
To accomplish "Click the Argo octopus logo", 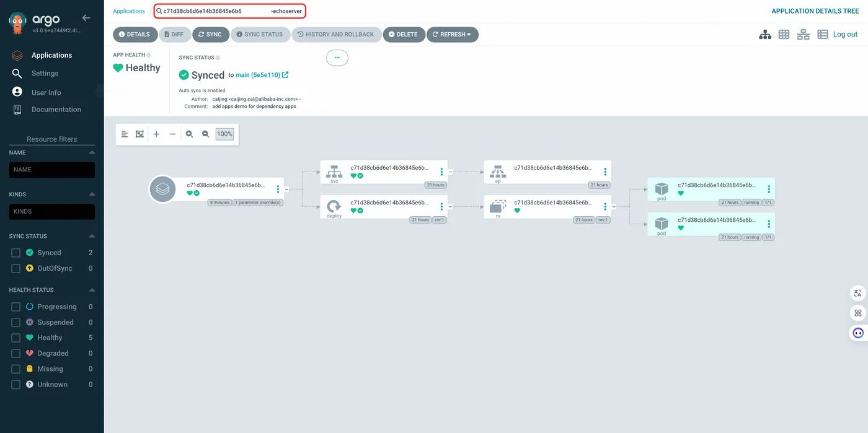I will pyautogui.click(x=19, y=23).
